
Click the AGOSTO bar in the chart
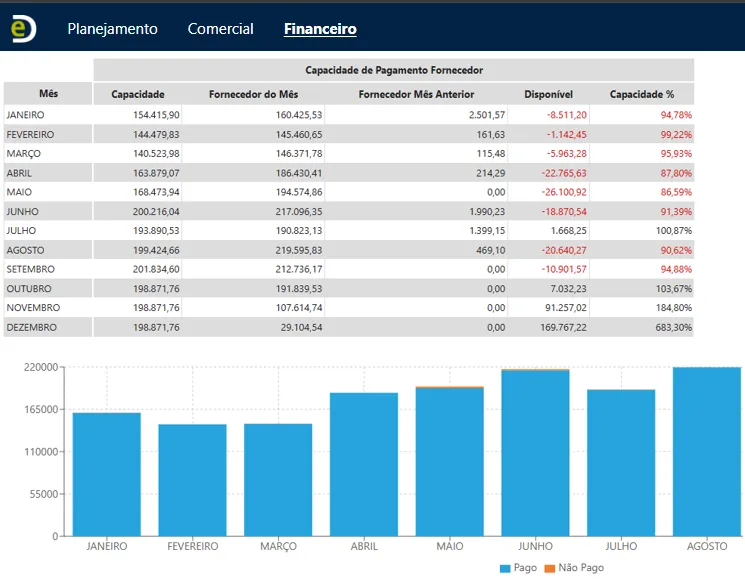[x=707, y=452]
